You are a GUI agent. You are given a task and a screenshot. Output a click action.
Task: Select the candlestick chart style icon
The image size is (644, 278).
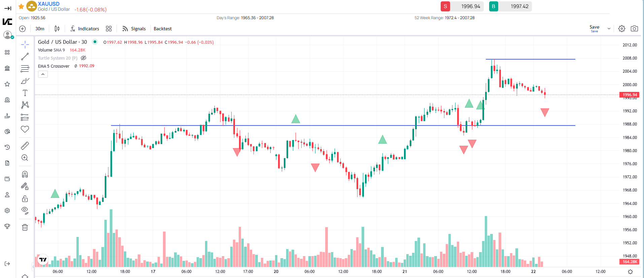[x=57, y=29]
